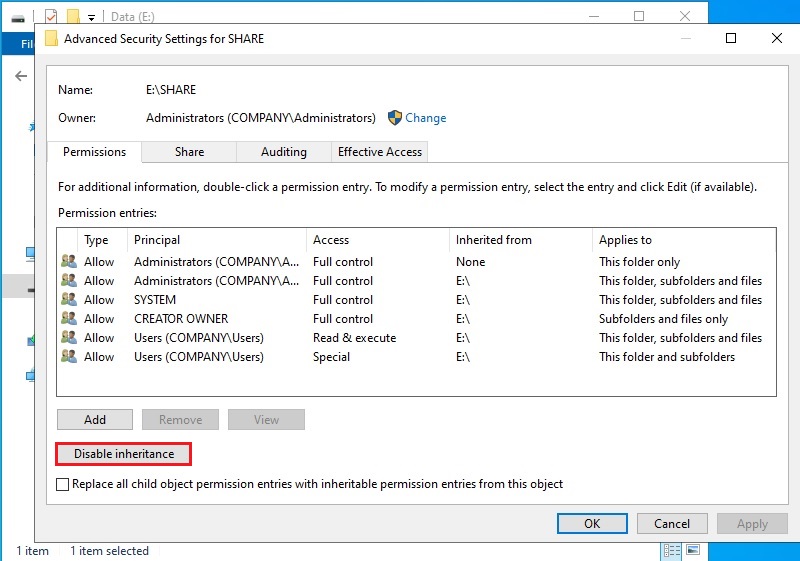Switch Explorer to the large icons view

click(691, 551)
